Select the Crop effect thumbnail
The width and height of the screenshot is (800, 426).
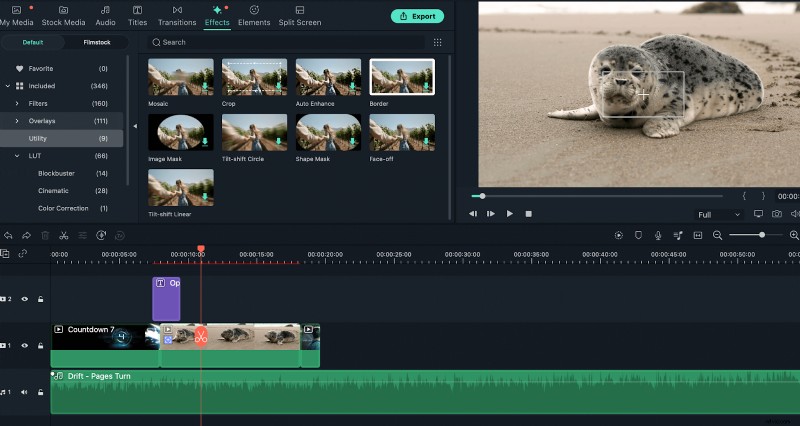[254, 77]
